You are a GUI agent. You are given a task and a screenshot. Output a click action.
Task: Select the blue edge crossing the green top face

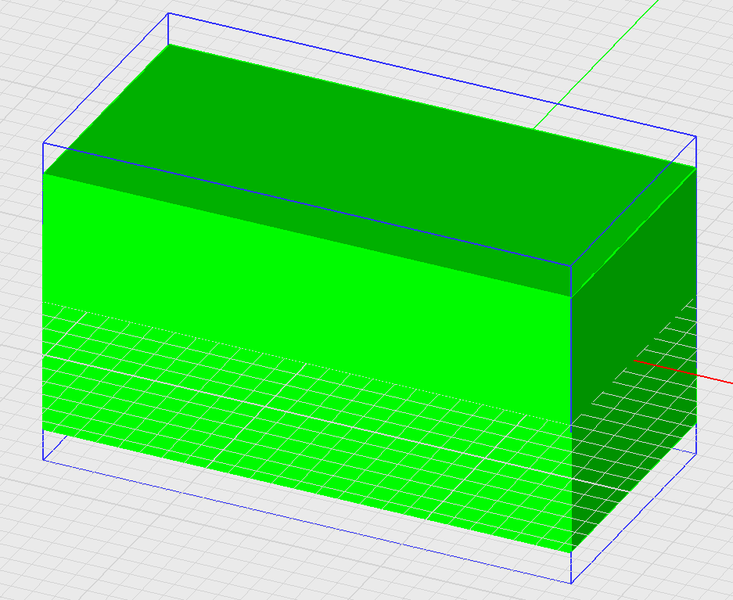[307, 204]
